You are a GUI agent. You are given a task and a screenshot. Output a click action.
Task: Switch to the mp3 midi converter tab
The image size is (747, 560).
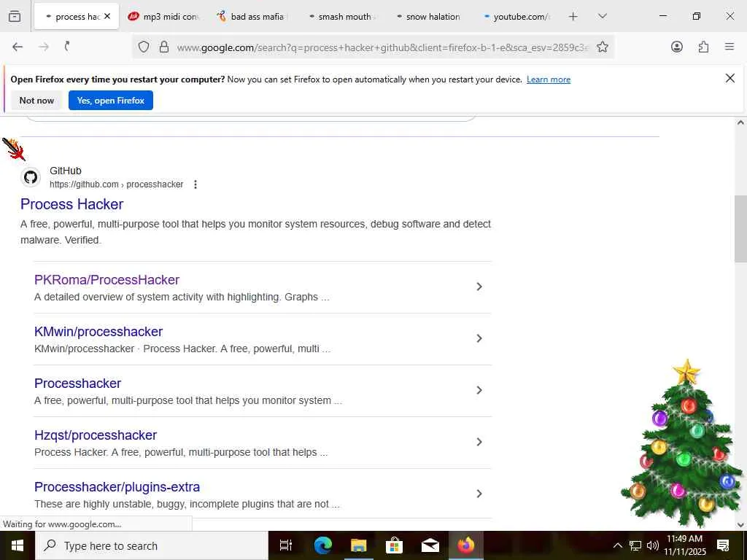click(x=165, y=17)
